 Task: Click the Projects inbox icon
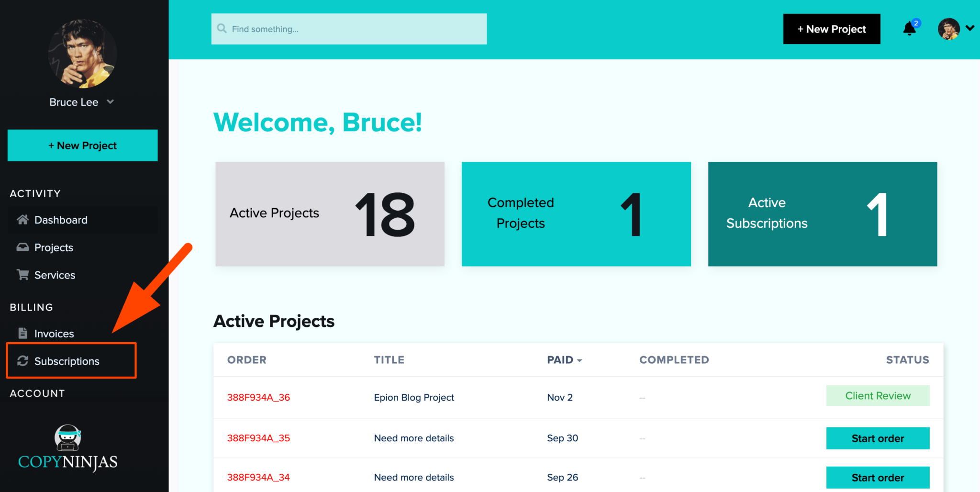[x=22, y=247]
